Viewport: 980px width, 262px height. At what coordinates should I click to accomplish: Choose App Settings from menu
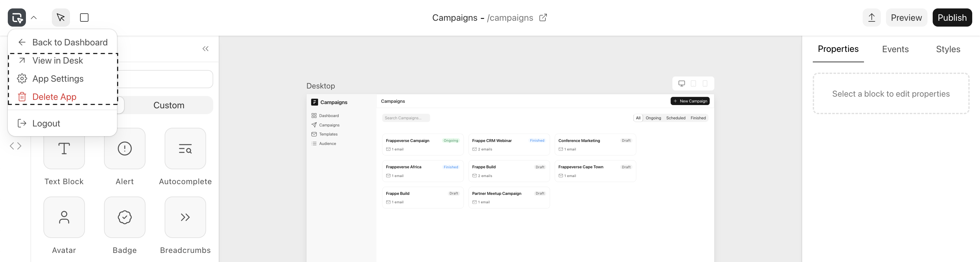[x=58, y=79]
